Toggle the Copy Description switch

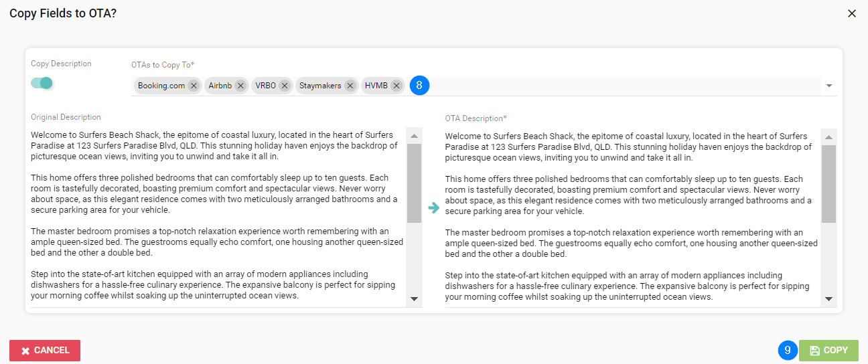pos(42,83)
